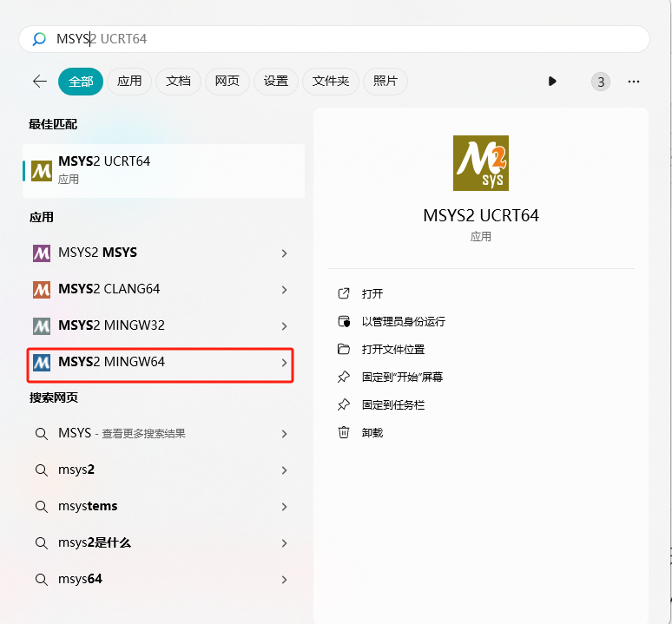Select the MSYS2 MINGW64 app result
The height and width of the screenshot is (624, 672).
pos(161,365)
